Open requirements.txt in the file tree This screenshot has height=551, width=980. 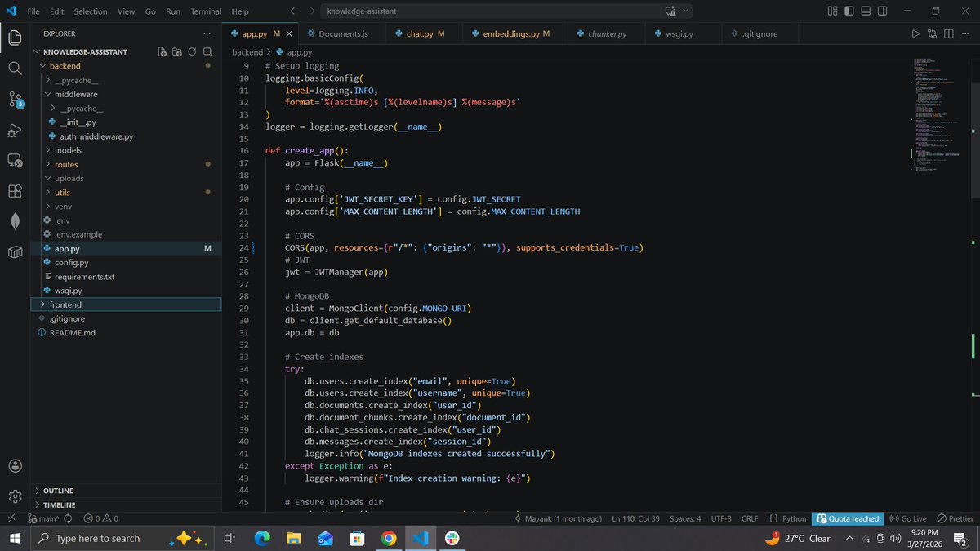[84, 277]
